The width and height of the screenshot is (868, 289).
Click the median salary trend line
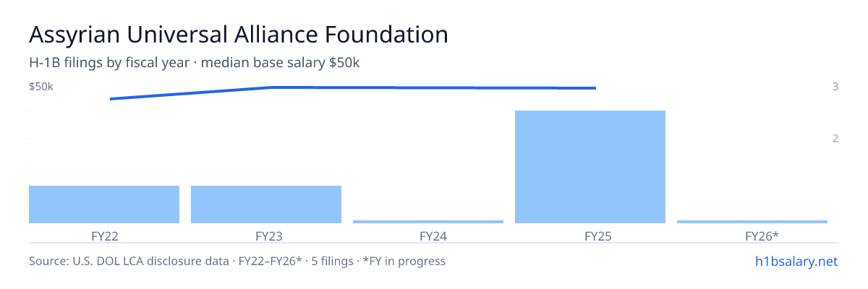point(353,88)
